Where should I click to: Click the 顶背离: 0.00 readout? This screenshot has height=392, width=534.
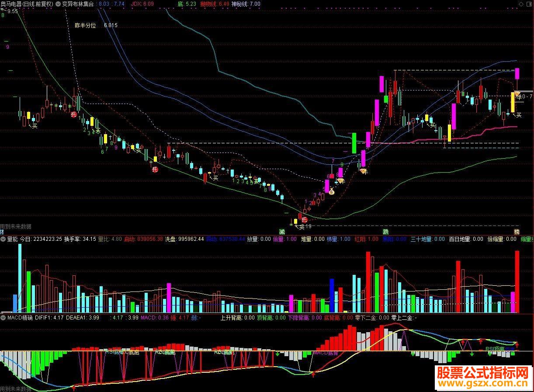click(x=271, y=318)
